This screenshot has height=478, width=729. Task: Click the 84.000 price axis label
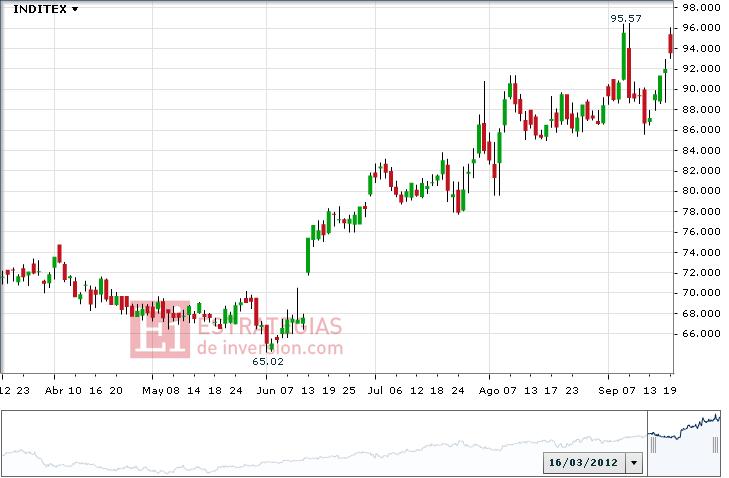pyautogui.click(x=701, y=150)
